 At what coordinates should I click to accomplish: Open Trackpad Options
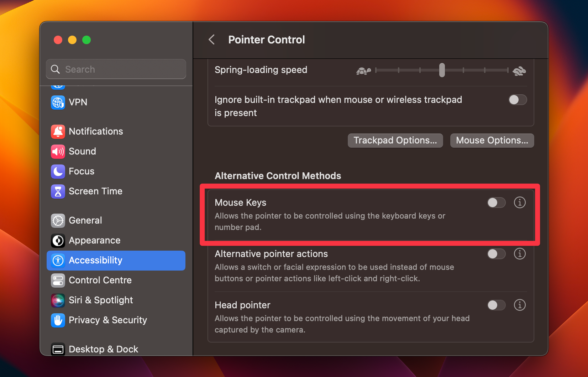click(395, 140)
